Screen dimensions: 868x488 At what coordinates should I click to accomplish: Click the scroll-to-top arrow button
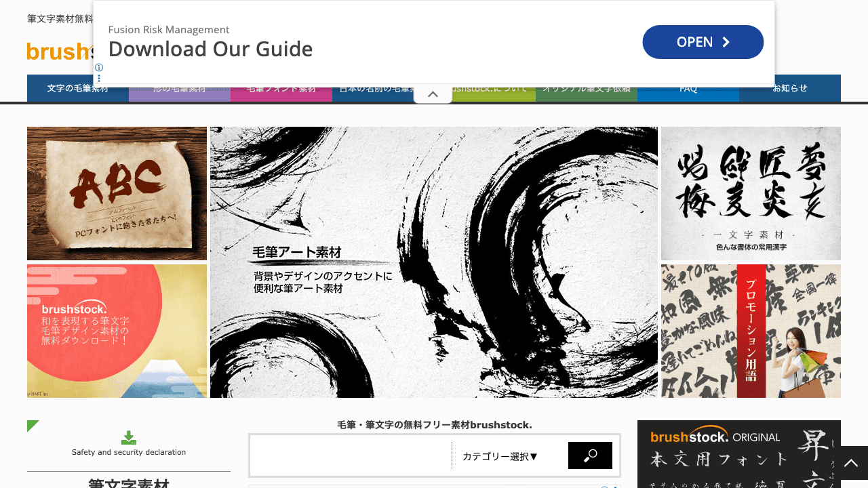pyautogui.click(x=850, y=463)
